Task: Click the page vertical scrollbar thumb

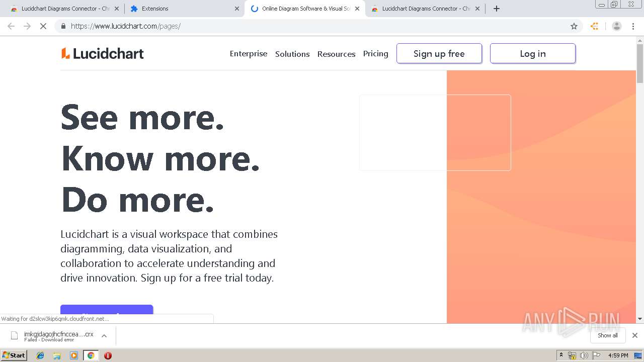Action: click(x=640, y=63)
